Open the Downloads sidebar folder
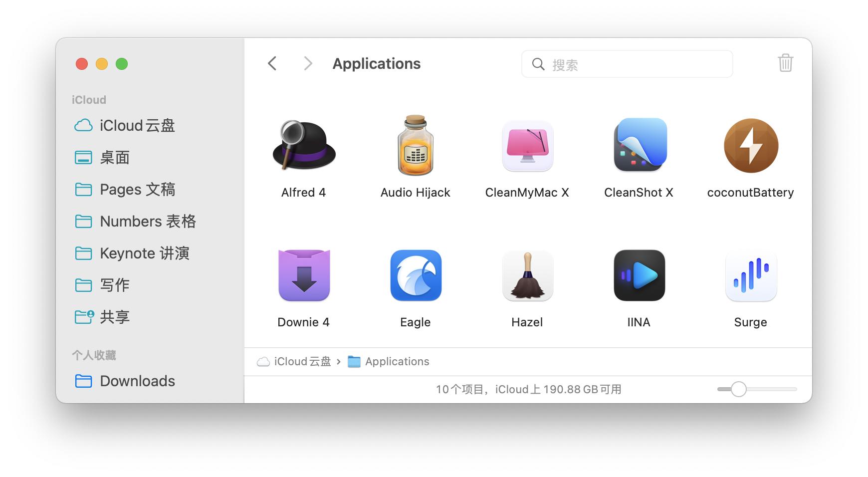868x477 pixels. pyautogui.click(x=137, y=381)
